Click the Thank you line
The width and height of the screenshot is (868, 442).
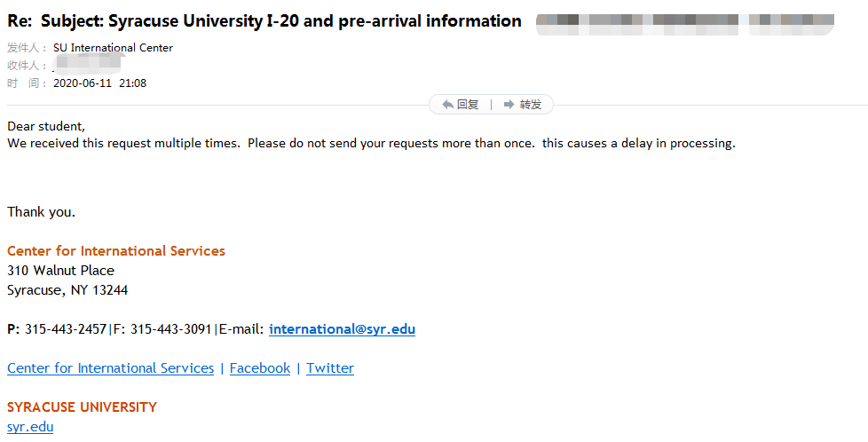tap(41, 212)
